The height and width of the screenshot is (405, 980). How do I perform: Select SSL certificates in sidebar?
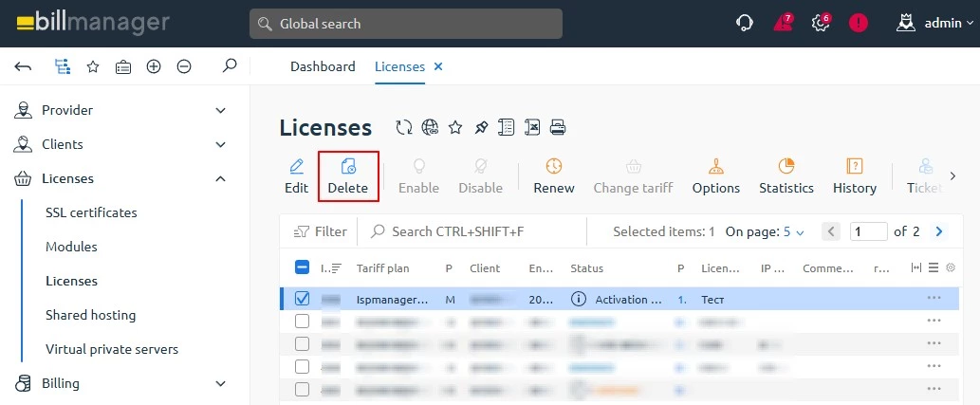[91, 212]
